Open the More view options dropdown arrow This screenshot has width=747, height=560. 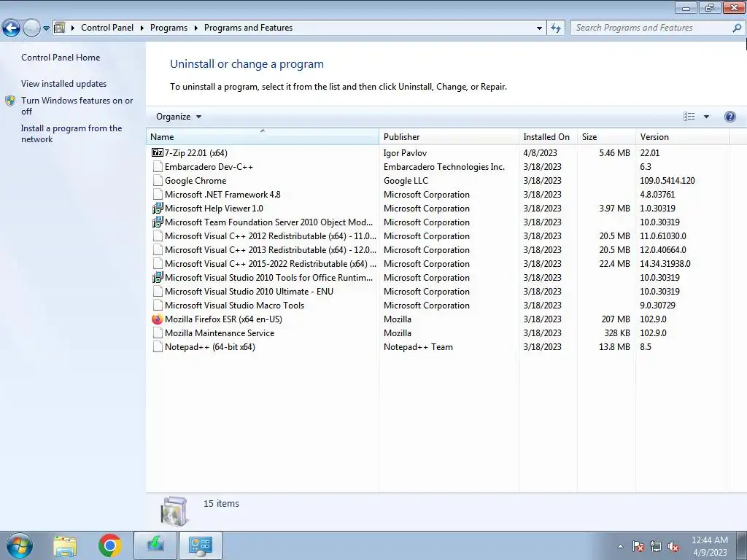[706, 117]
